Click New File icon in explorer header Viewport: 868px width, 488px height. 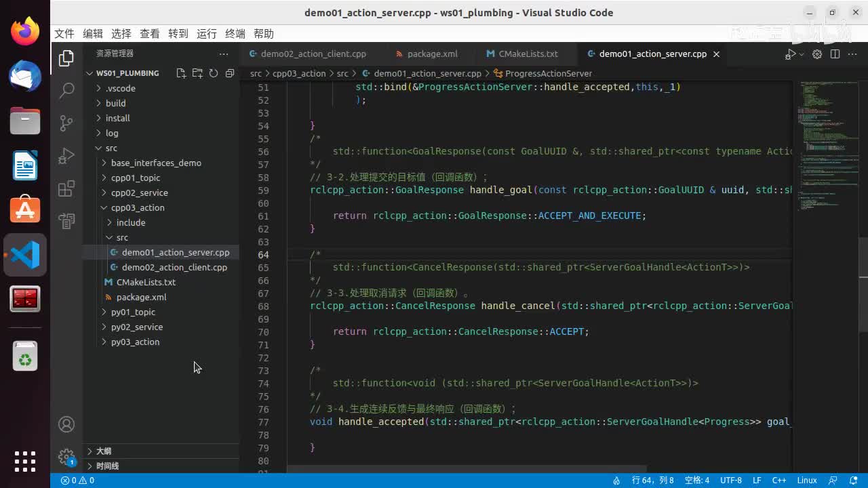click(x=181, y=73)
